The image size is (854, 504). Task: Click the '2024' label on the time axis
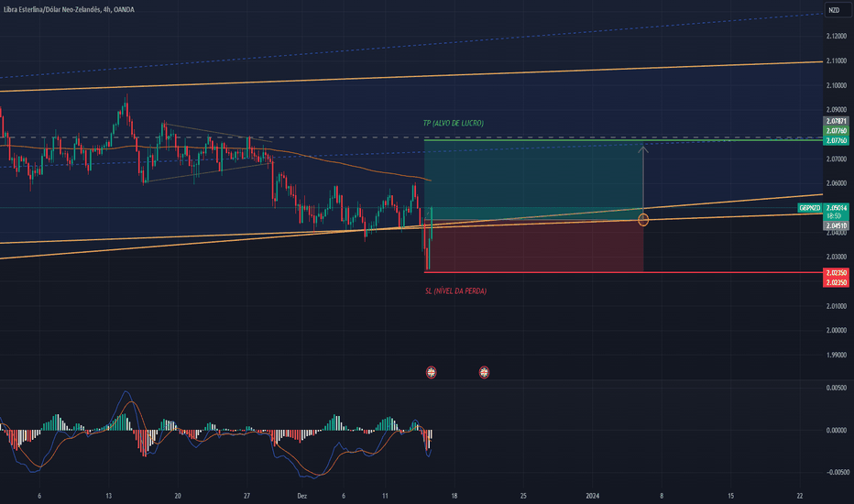pyautogui.click(x=593, y=496)
